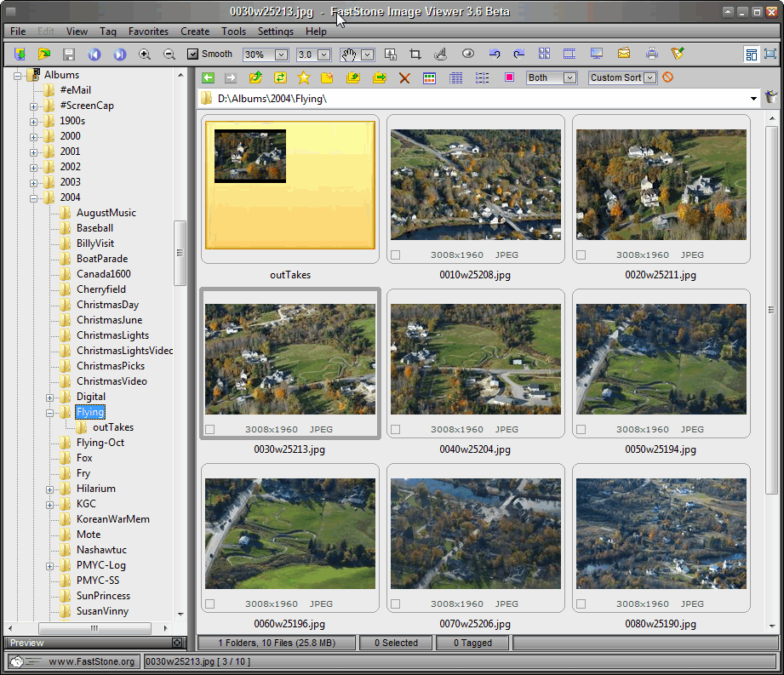
Task: Open the File menu
Action: (x=18, y=31)
